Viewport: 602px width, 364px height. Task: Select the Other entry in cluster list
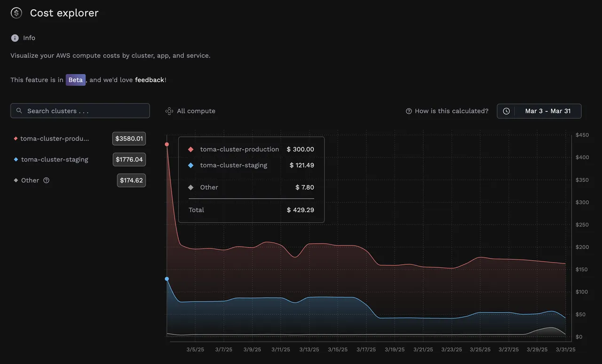coord(30,180)
